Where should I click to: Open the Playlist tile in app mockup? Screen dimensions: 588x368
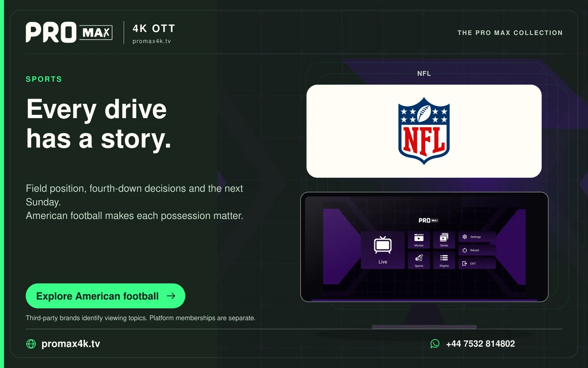coord(444,260)
